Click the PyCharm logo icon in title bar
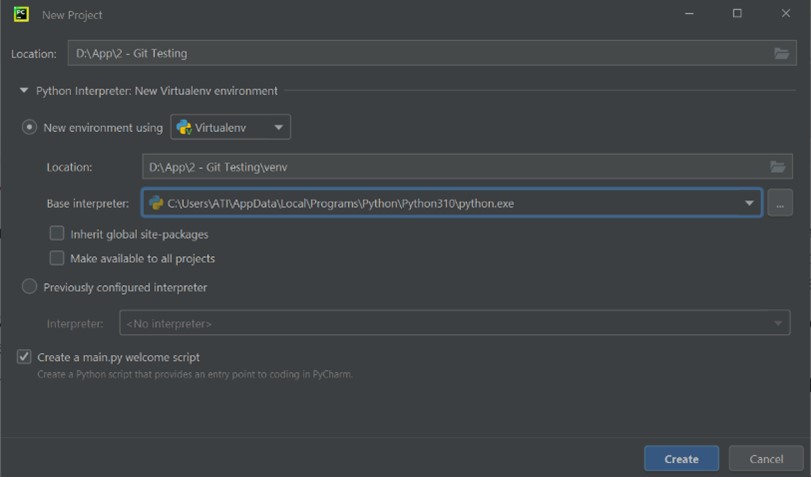Screen dimensions: 811x477 20,14
